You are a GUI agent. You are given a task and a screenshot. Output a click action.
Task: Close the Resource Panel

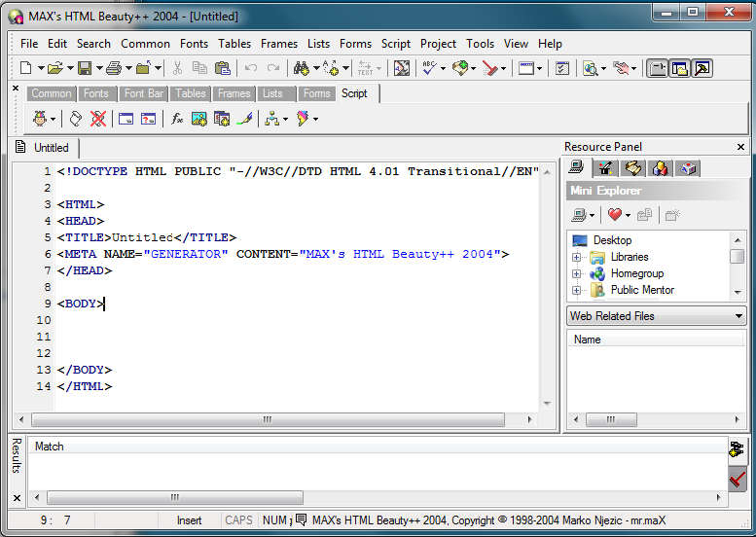coord(740,147)
